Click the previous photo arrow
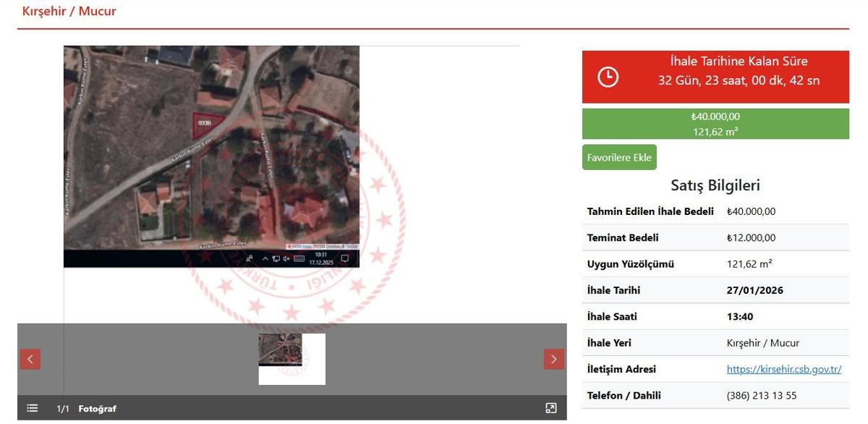The height and width of the screenshot is (424, 868). tap(30, 359)
